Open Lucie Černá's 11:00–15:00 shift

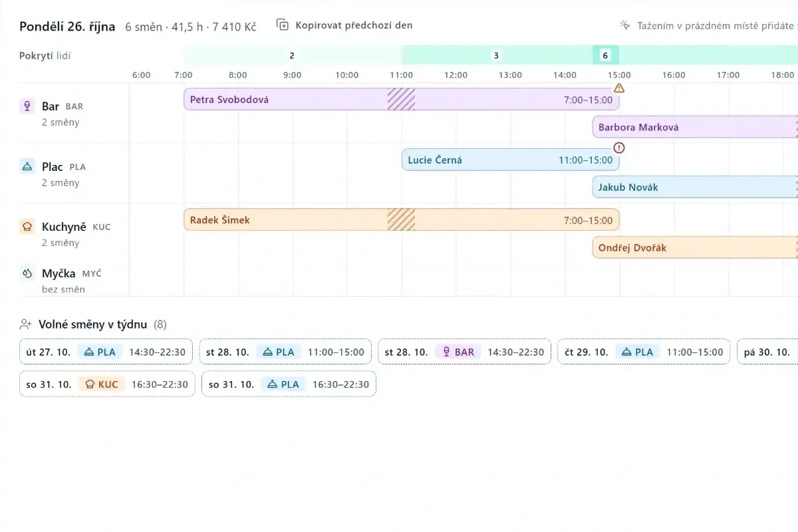(511, 160)
